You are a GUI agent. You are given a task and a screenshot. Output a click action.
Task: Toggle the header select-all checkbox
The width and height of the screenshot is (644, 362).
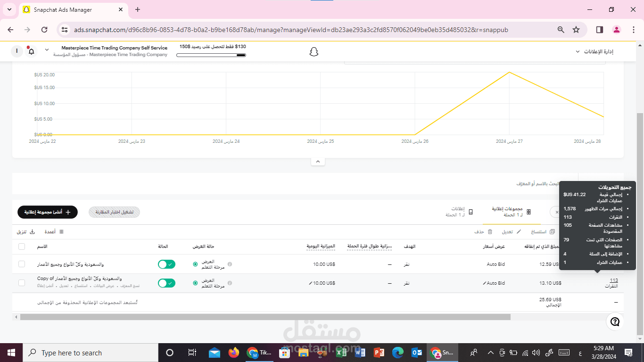tap(22, 247)
